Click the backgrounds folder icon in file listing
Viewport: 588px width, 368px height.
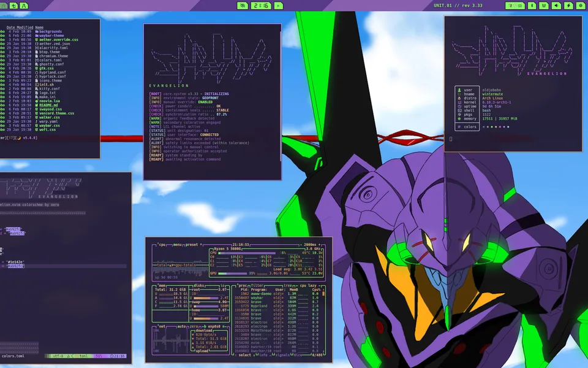(x=37, y=31)
